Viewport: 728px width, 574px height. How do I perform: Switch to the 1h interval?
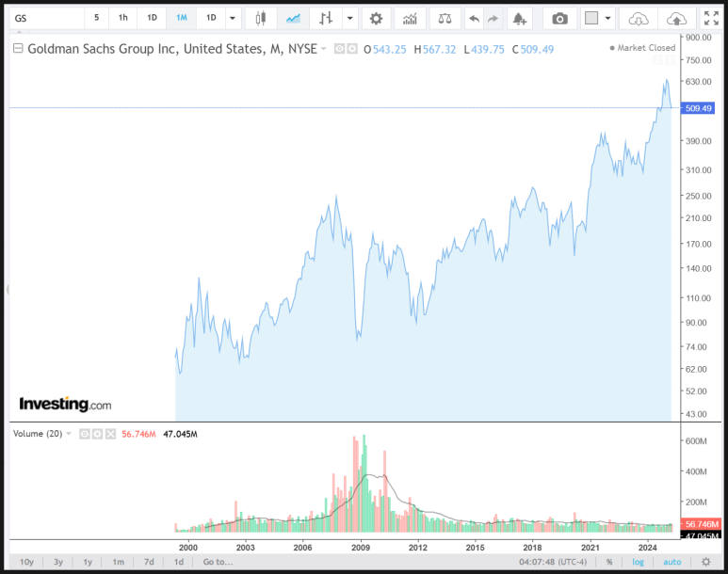tap(123, 18)
